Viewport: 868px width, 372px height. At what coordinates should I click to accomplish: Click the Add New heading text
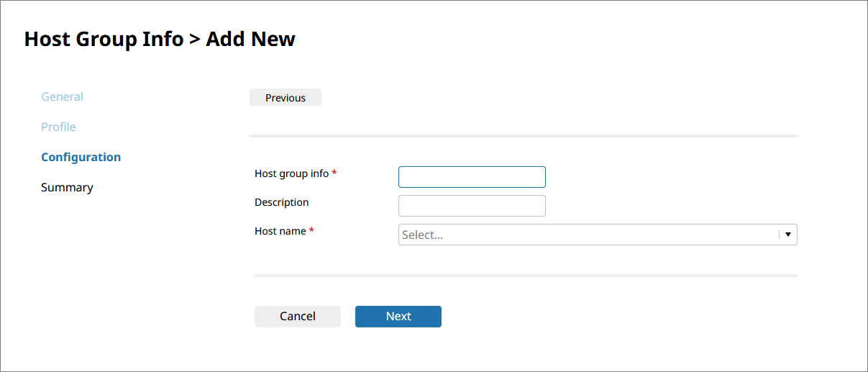(x=250, y=39)
